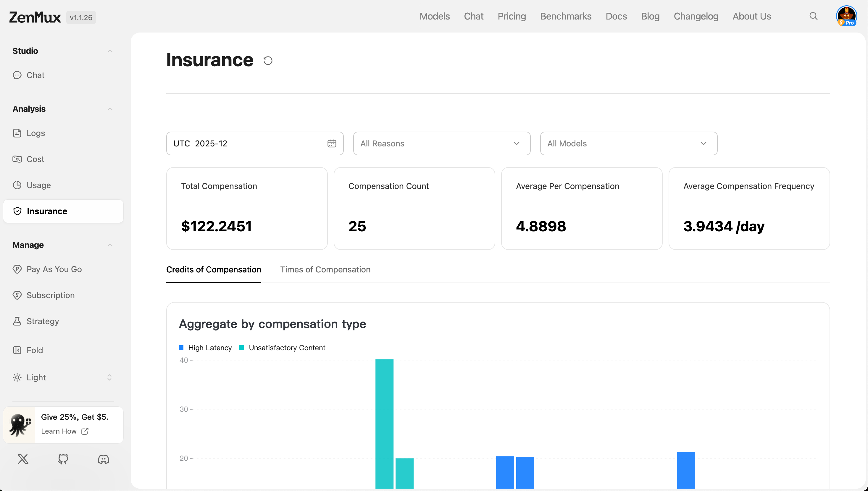Toggle Unsatisfactory Content series visibility

click(287, 347)
